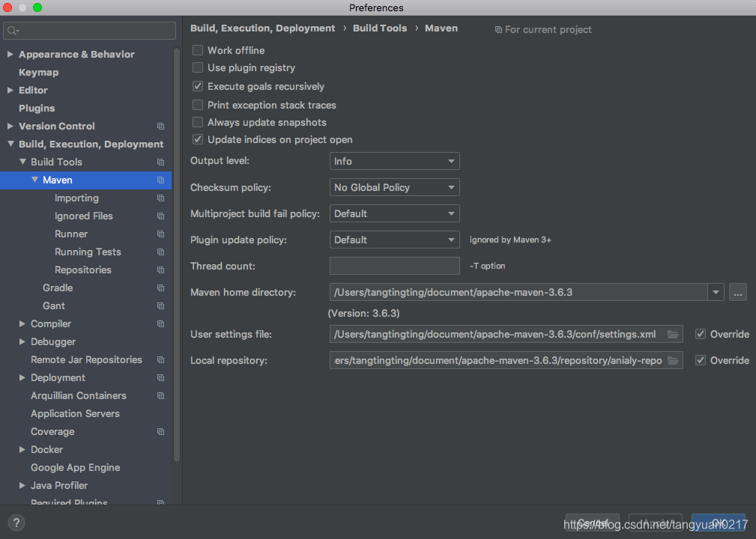756x539 pixels.
Task: Enable the Use plugin registry checkbox
Action: click(x=198, y=67)
